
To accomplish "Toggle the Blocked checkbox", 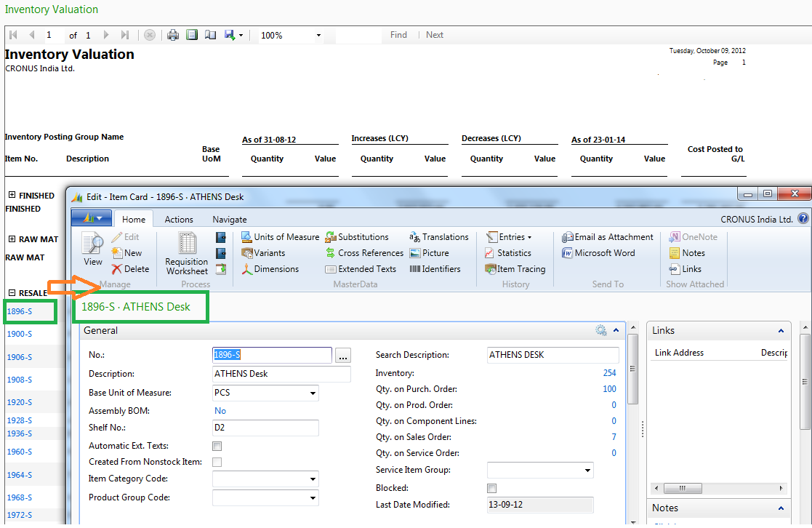I will (492, 488).
